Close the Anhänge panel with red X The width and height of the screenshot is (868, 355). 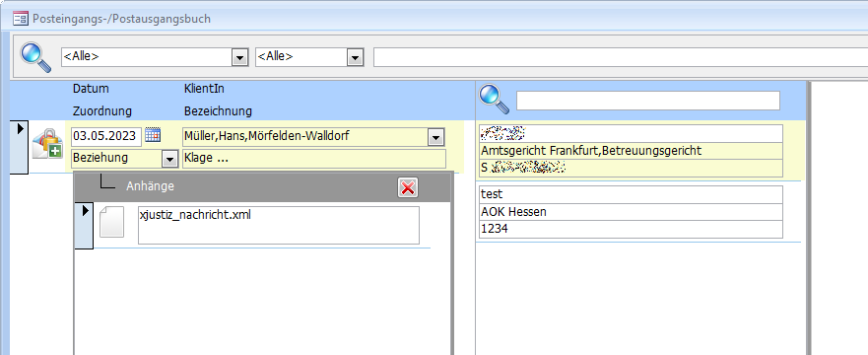tap(408, 187)
